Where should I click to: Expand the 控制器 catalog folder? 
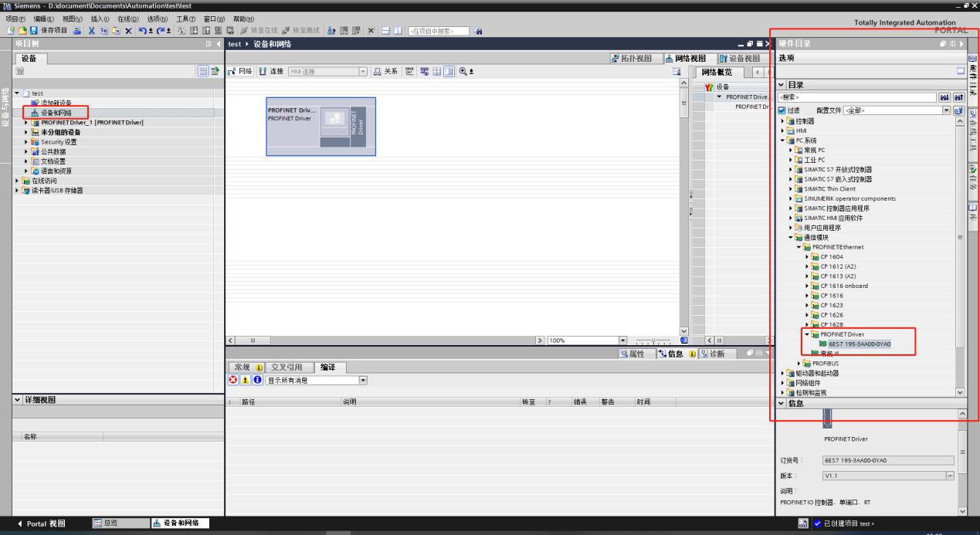click(x=782, y=121)
